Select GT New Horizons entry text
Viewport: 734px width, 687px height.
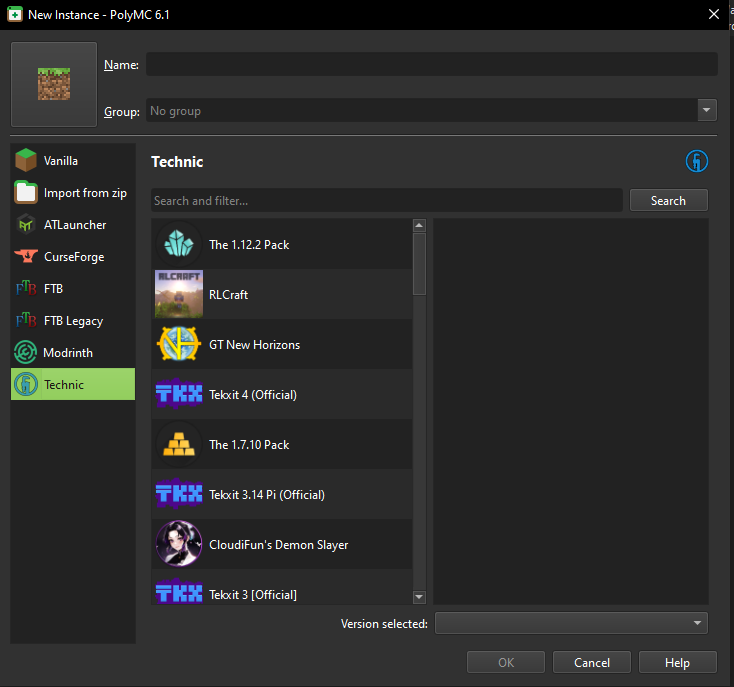click(254, 345)
